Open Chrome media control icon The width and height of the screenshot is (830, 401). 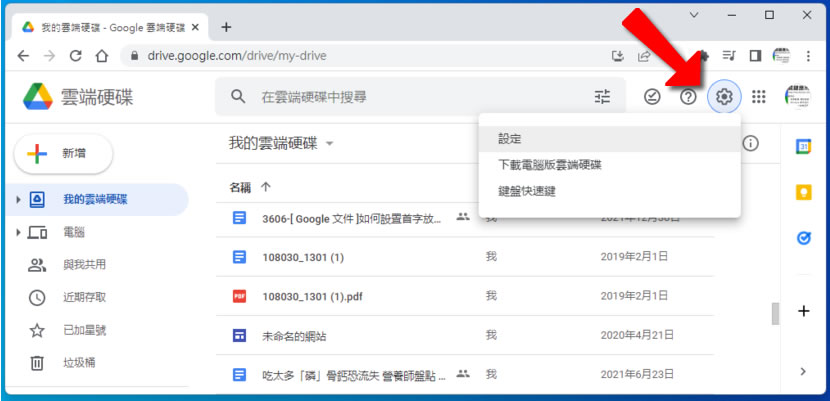click(729, 56)
